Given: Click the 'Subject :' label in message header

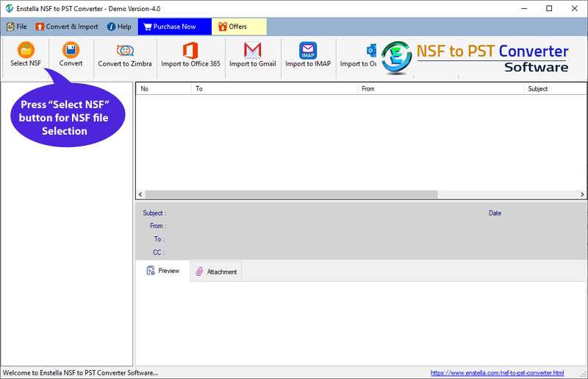Looking at the screenshot, I should [154, 213].
